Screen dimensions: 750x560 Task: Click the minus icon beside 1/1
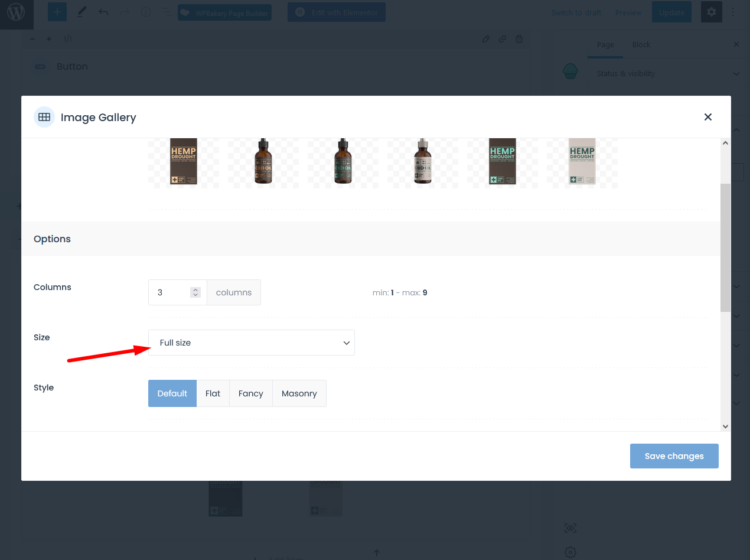click(32, 40)
